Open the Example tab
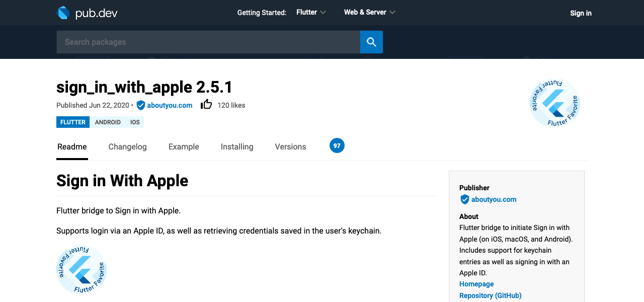This screenshot has width=644, height=302. (x=184, y=146)
